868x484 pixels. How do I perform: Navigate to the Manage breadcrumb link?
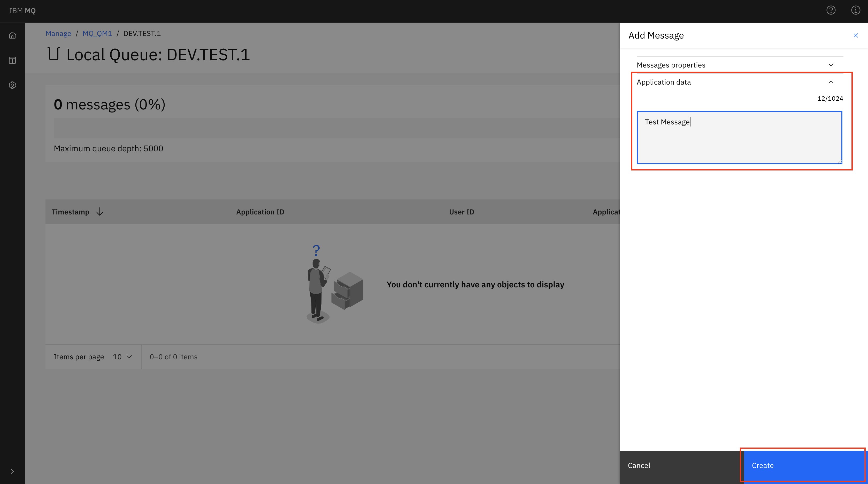(58, 33)
